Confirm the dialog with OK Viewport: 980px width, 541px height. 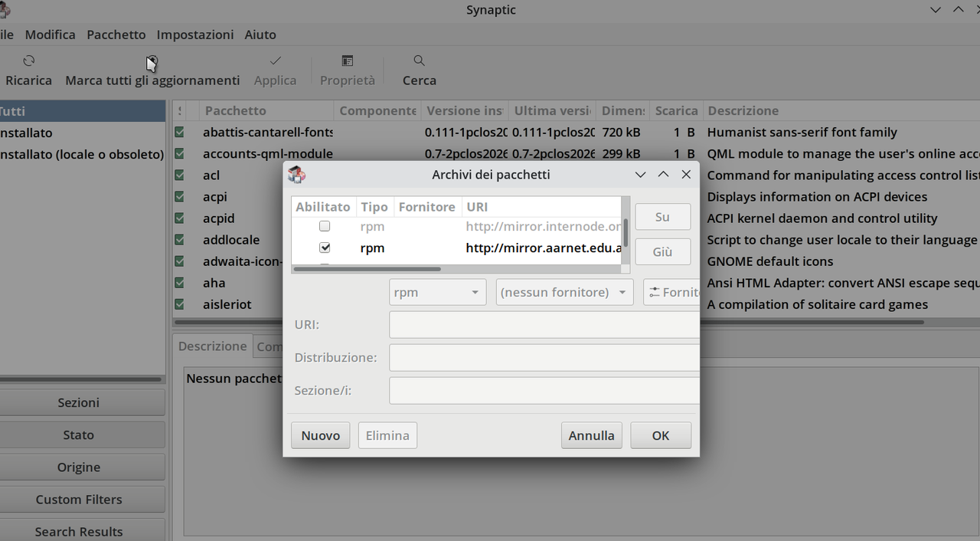tap(661, 435)
